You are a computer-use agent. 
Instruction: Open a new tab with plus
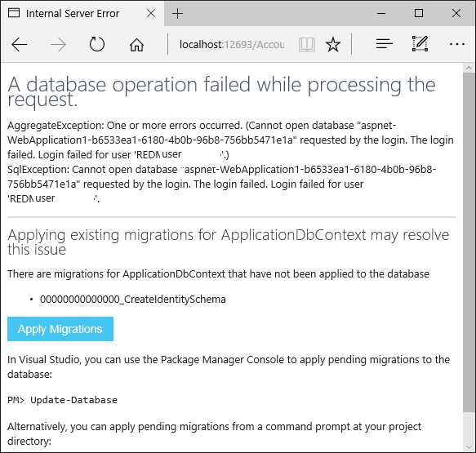click(x=178, y=14)
